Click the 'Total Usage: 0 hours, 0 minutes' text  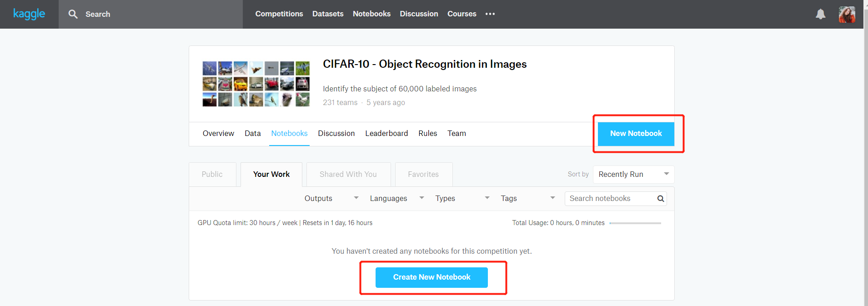(558, 223)
